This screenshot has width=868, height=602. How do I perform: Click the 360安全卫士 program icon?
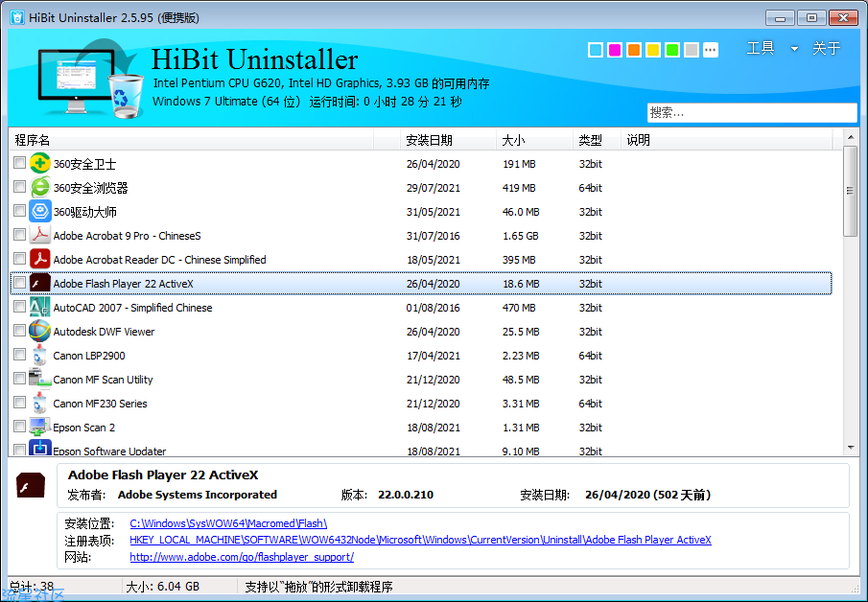coord(40,163)
